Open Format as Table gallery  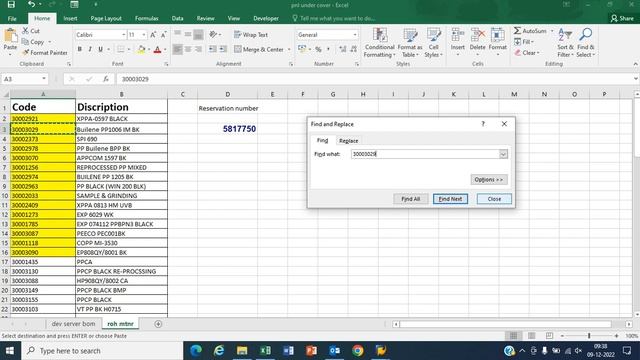(410, 43)
